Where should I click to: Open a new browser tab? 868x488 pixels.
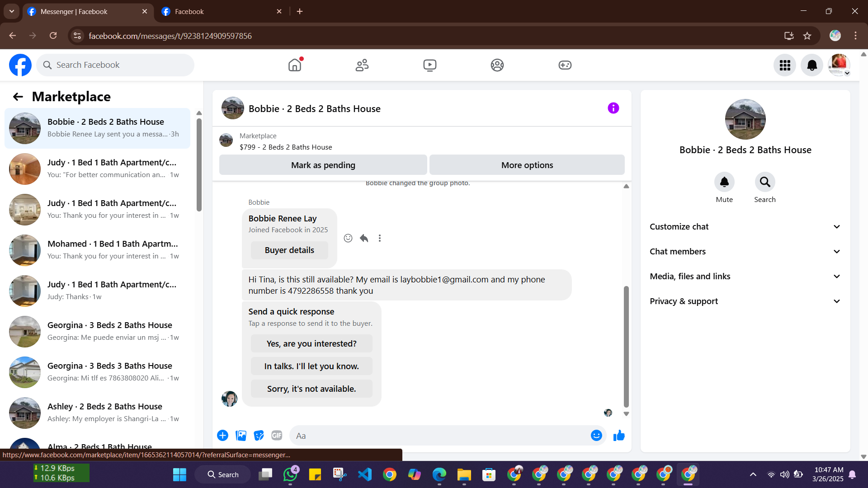tap(300, 11)
